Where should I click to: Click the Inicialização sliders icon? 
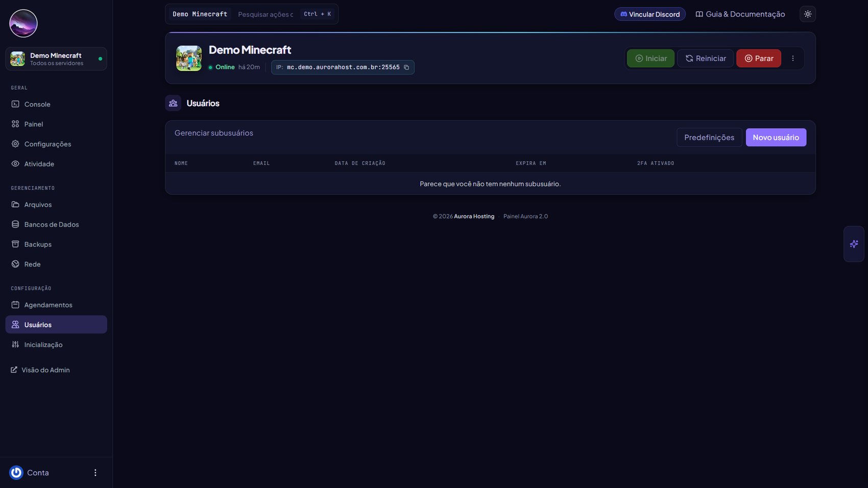15,345
